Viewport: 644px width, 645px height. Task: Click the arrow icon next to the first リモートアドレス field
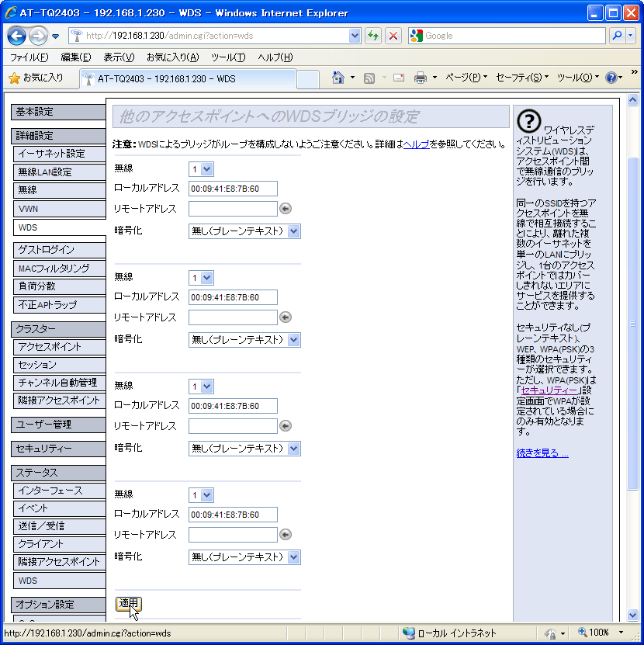point(286,209)
